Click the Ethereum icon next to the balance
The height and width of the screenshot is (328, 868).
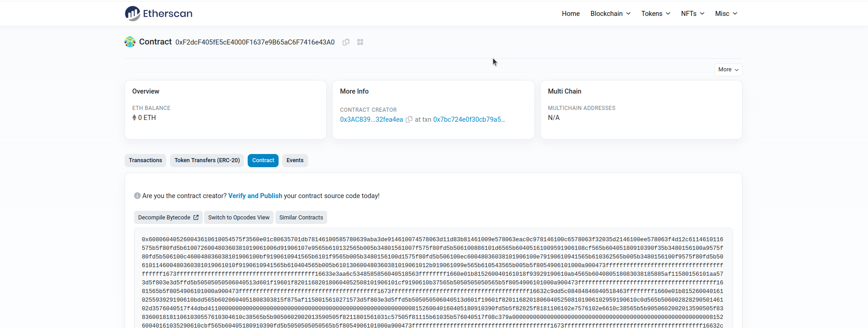134,118
